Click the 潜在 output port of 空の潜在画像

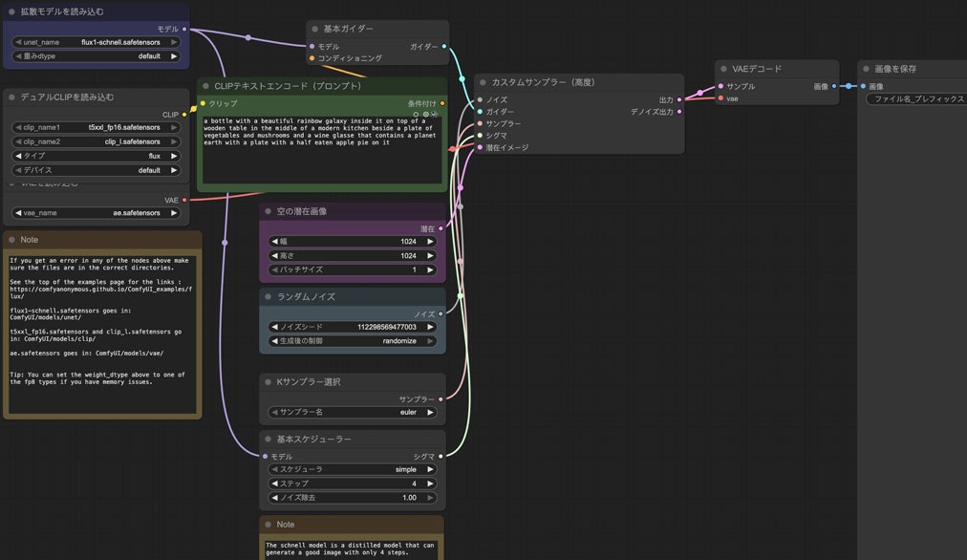pyautogui.click(x=441, y=228)
